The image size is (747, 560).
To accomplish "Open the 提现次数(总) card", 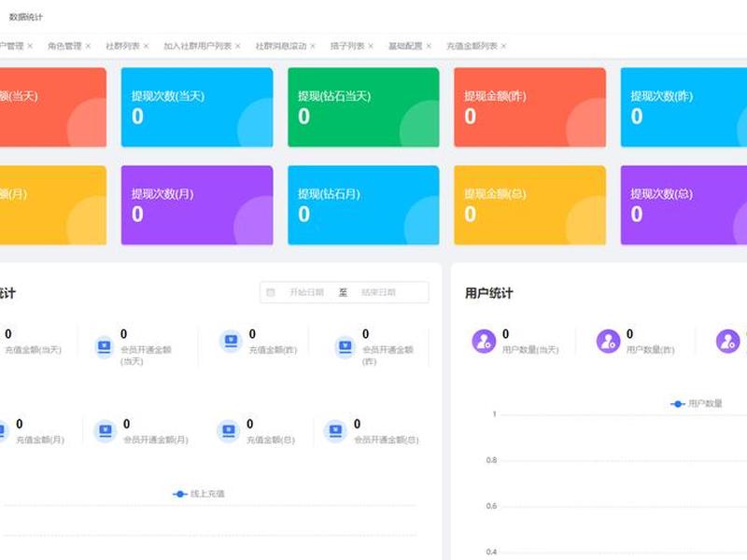I will coord(684,205).
